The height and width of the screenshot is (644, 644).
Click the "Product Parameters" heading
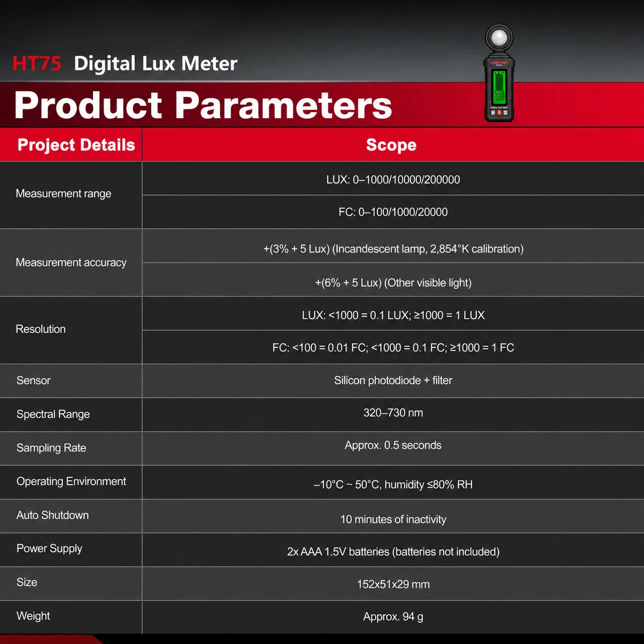coord(203,105)
